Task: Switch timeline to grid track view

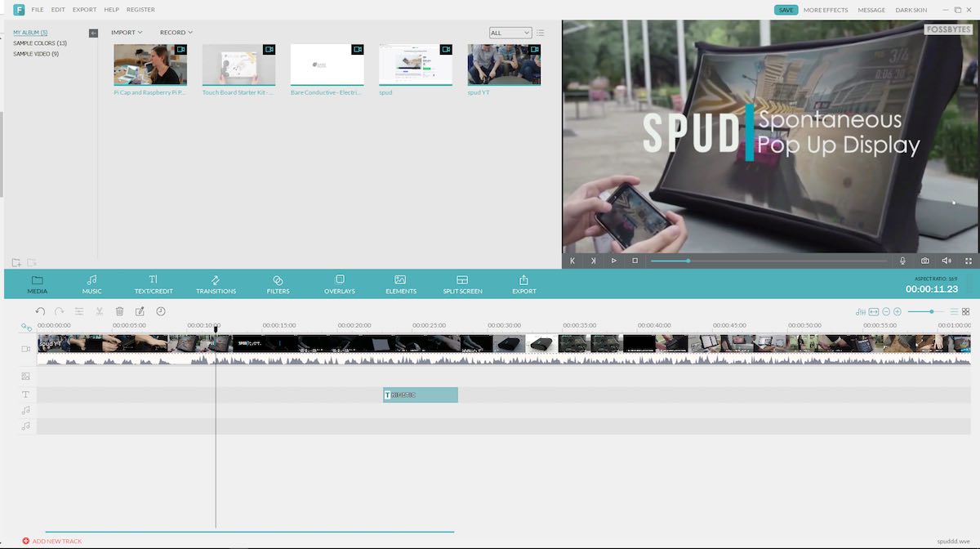Action: pos(966,311)
